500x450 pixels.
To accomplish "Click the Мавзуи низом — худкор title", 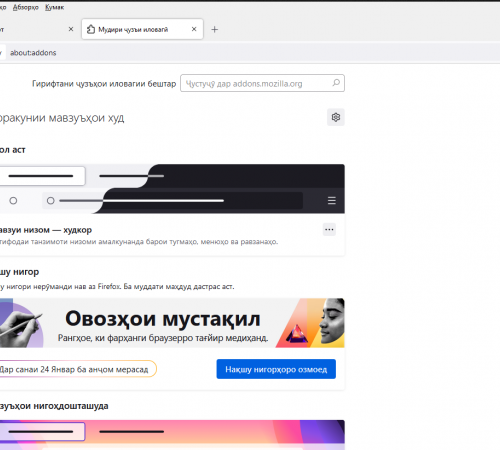I will pos(46,230).
